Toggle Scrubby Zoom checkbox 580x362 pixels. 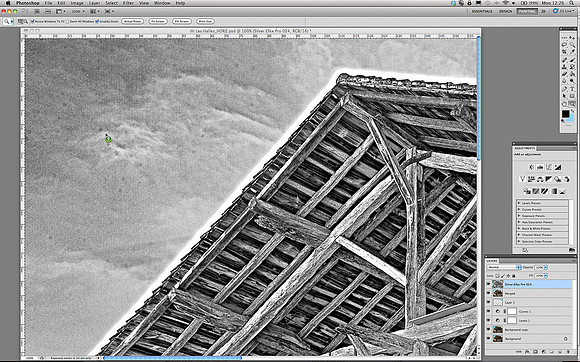(x=97, y=21)
